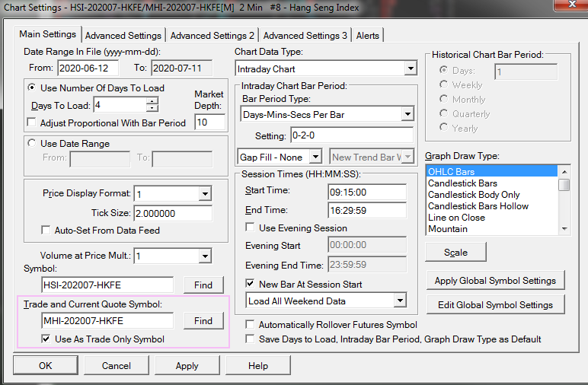
Task: Open the Load All Weekend Data dropdown
Action: pos(400,301)
